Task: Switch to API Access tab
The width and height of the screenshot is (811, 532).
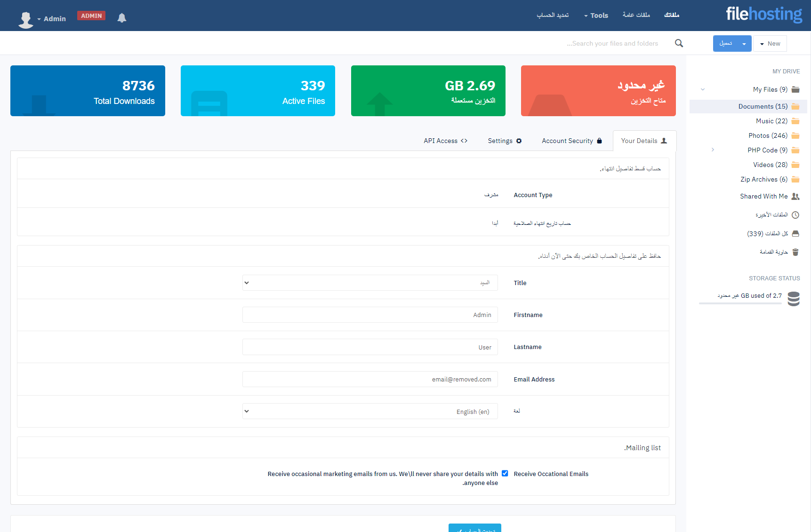Action: coord(445,141)
